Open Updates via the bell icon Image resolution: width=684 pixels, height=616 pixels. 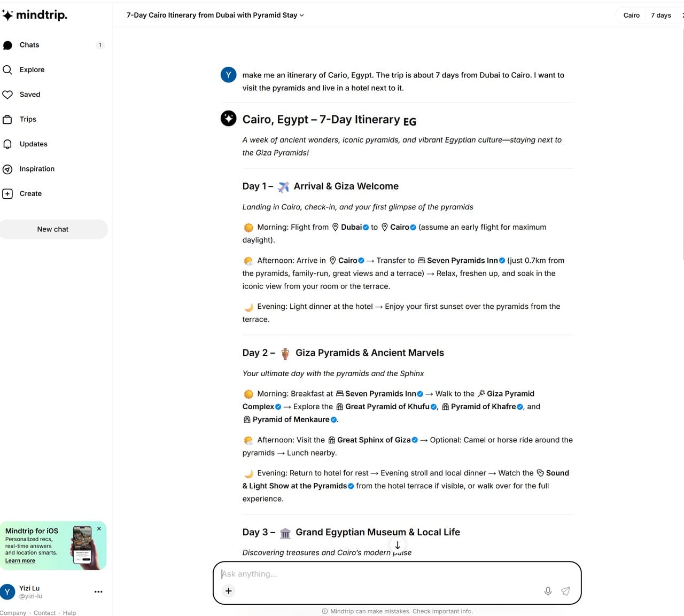click(7, 144)
